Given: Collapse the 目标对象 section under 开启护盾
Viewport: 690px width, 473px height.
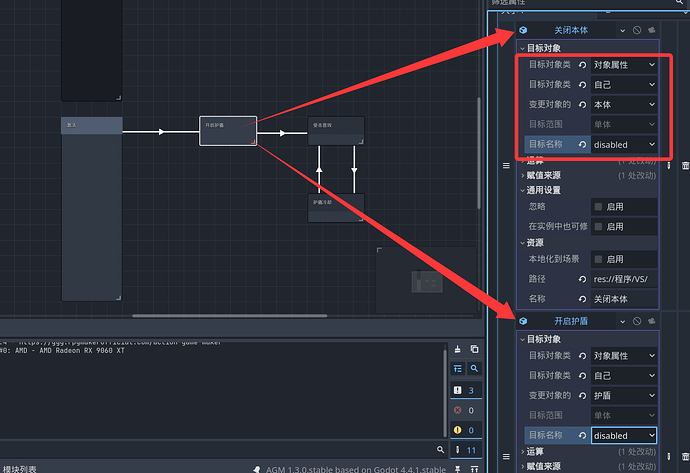Looking at the screenshot, I should (587, 339).
